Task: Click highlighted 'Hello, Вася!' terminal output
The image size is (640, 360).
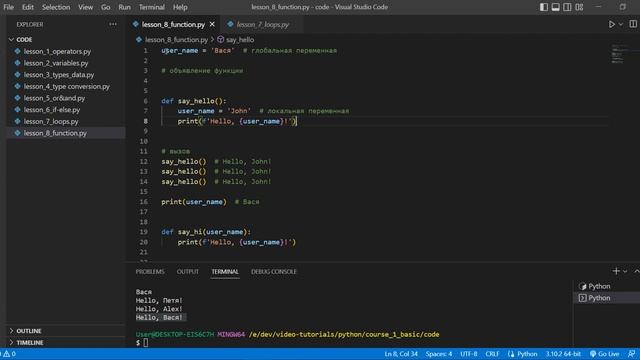Action: tap(160, 318)
